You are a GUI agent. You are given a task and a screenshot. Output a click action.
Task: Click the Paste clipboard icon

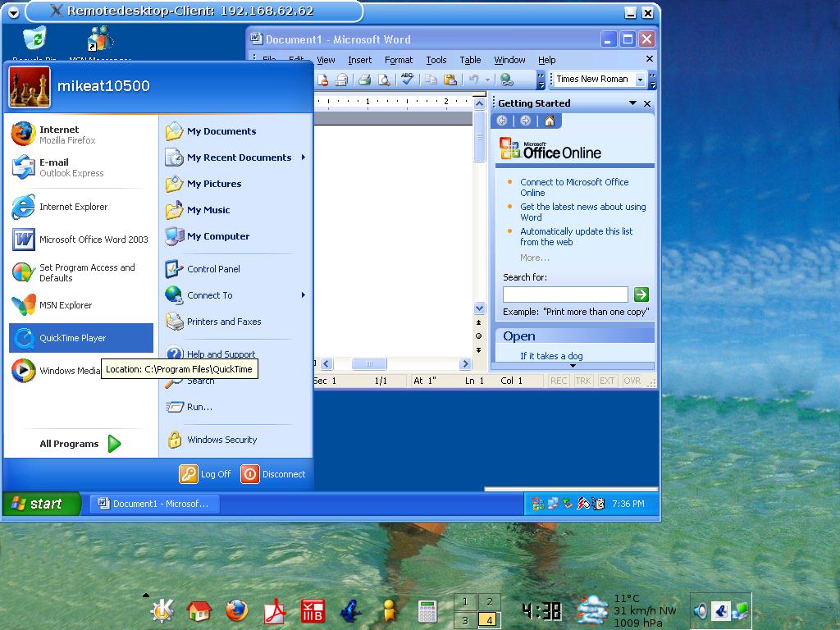coord(450,80)
